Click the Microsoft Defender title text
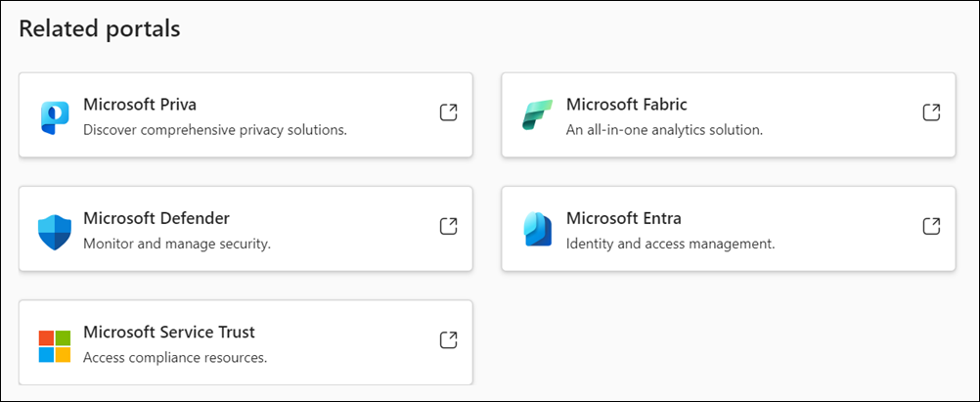 [x=156, y=218]
